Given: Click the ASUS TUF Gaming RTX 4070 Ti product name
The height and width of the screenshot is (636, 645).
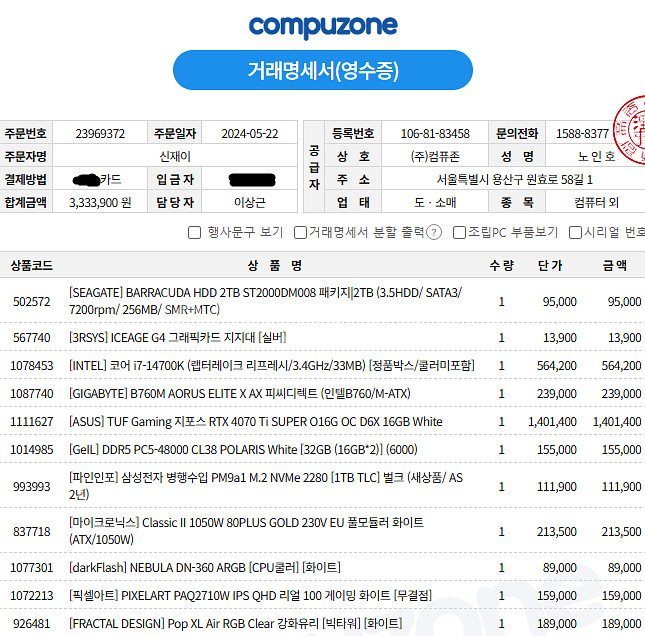Looking at the screenshot, I should point(255,422).
